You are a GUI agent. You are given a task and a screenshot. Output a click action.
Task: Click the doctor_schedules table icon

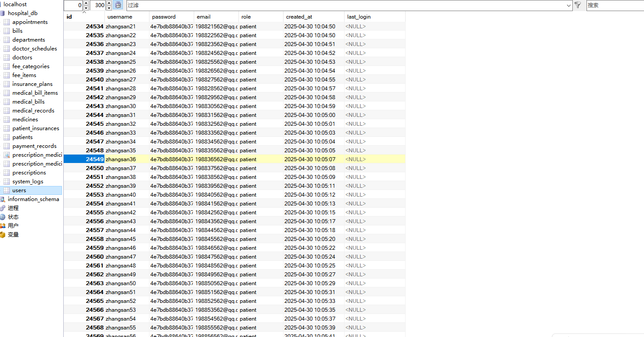click(7, 49)
